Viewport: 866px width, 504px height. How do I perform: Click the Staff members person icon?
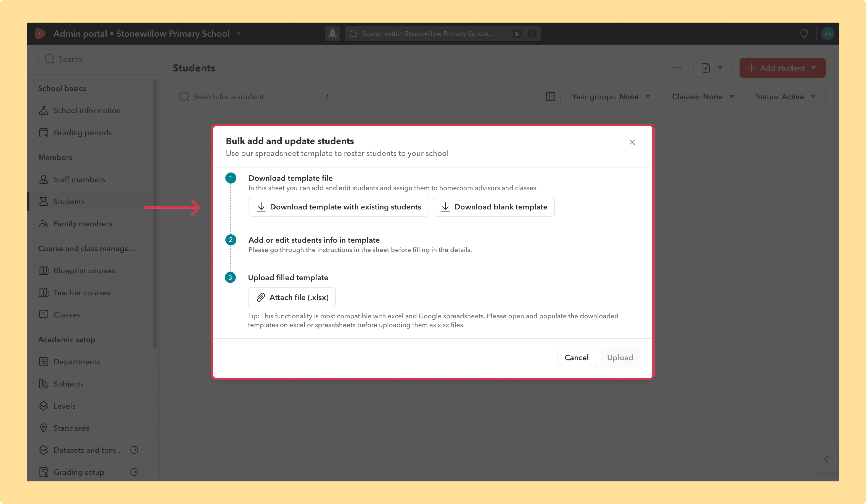click(44, 179)
